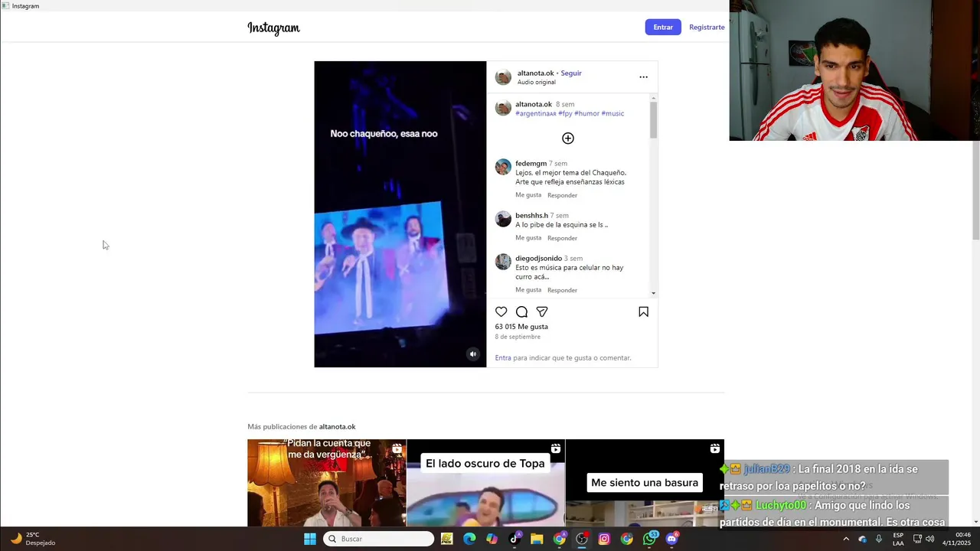
Task: Open the diegodjsonido username link
Action: click(538, 259)
